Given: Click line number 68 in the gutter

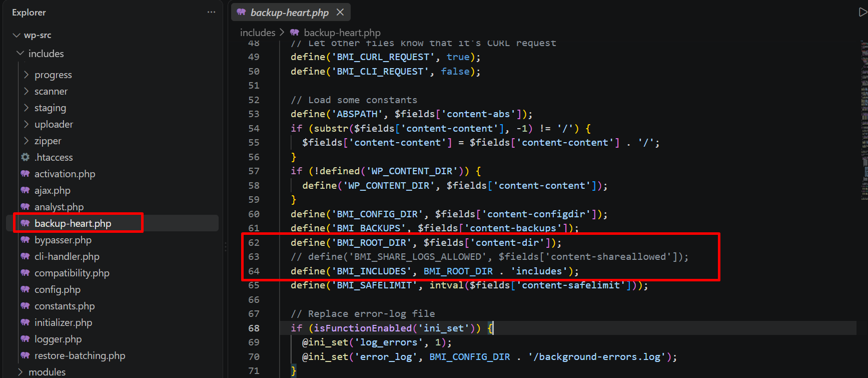Looking at the screenshot, I should point(254,328).
